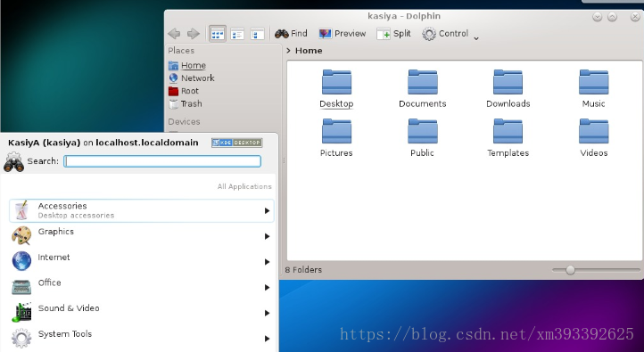Image resolution: width=644 pixels, height=352 pixels.
Task: Click the Internet globe icon
Action: point(21,261)
